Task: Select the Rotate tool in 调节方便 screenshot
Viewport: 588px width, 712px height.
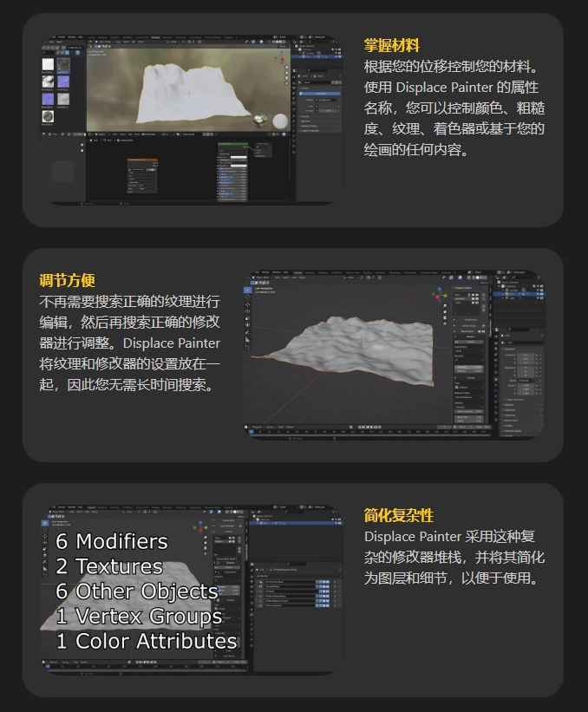Action: (247, 311)
